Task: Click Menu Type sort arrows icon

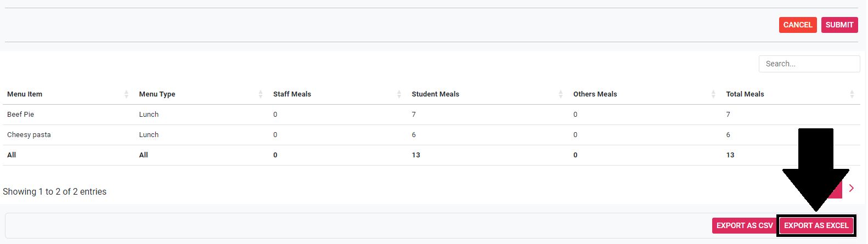Action: point(260,94)
